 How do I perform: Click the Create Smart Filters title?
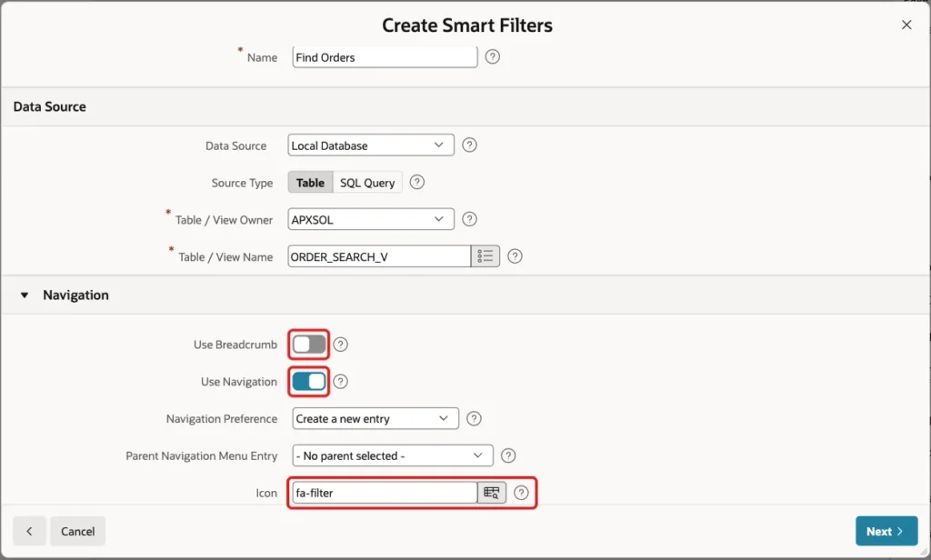point(467,25)
